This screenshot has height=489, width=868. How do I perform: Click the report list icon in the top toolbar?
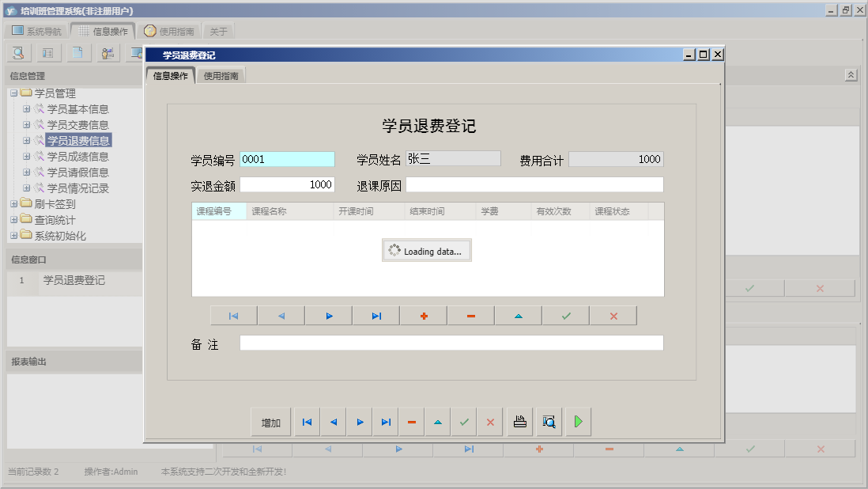point(48,52)
